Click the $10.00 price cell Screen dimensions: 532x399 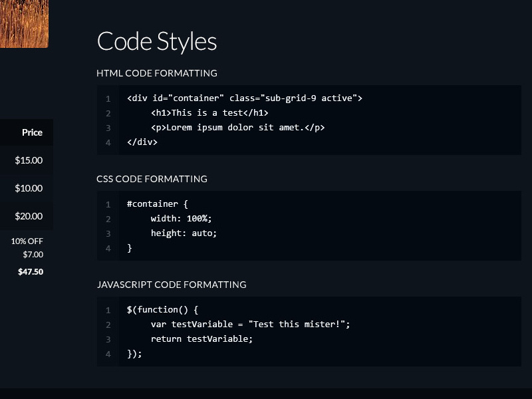tap(29, 188)
